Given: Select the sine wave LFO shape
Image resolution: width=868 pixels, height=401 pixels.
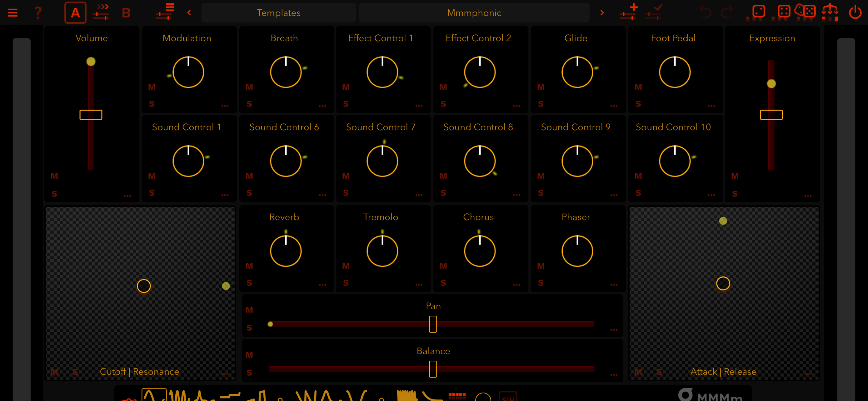Looking at the screenshot, I should click(x=154, y=395).
